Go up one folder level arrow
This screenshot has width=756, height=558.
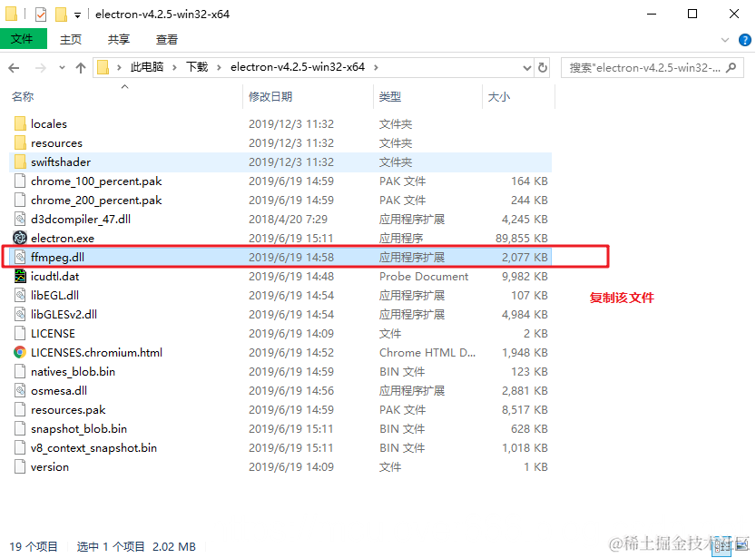[x=81, y=68]
